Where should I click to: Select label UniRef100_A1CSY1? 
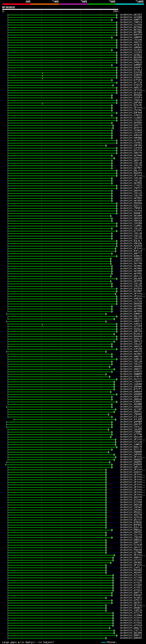click(x=131, y=379)
